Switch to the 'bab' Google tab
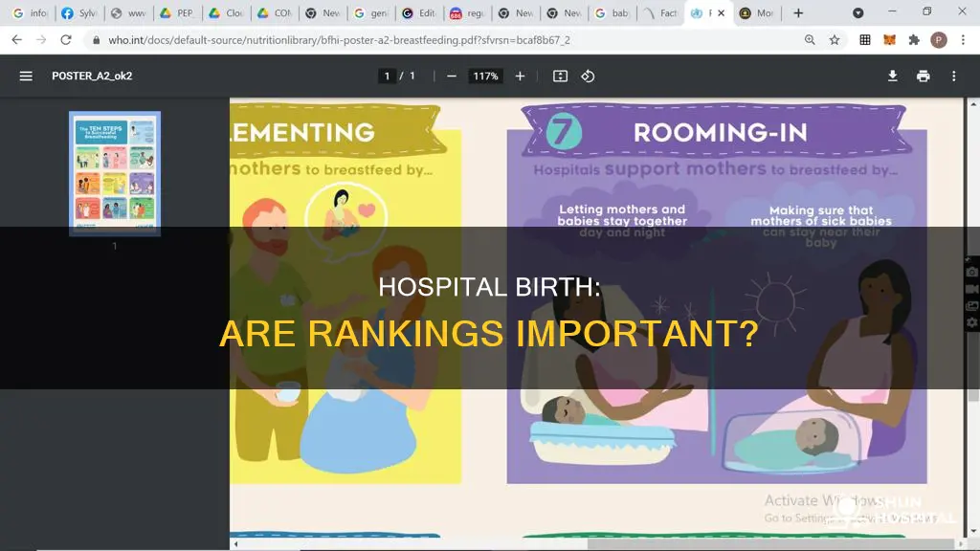The height and width of the screenshot is (551, 980). point(612,13)
